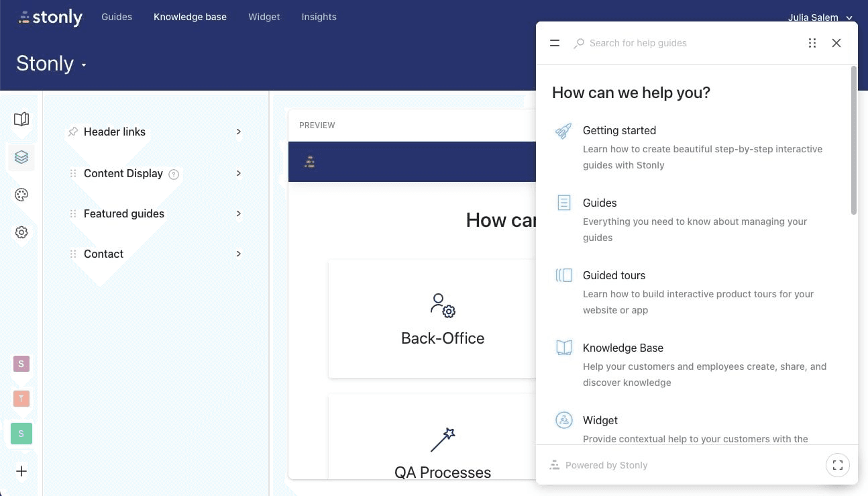Click the rocket icon for Getting started
The height and width of the screenshot is (496, 868).
[x=563, y=131]
